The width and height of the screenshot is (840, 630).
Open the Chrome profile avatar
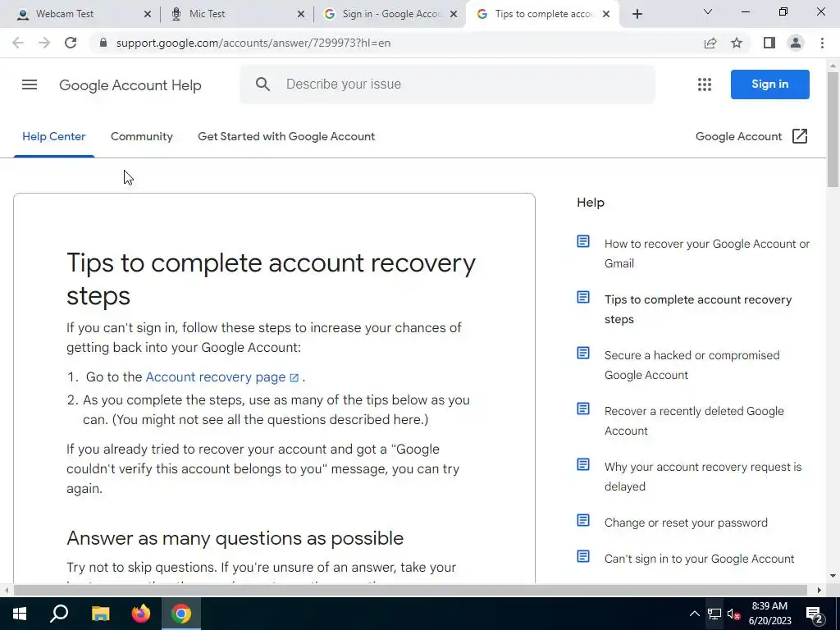[796, 43]
